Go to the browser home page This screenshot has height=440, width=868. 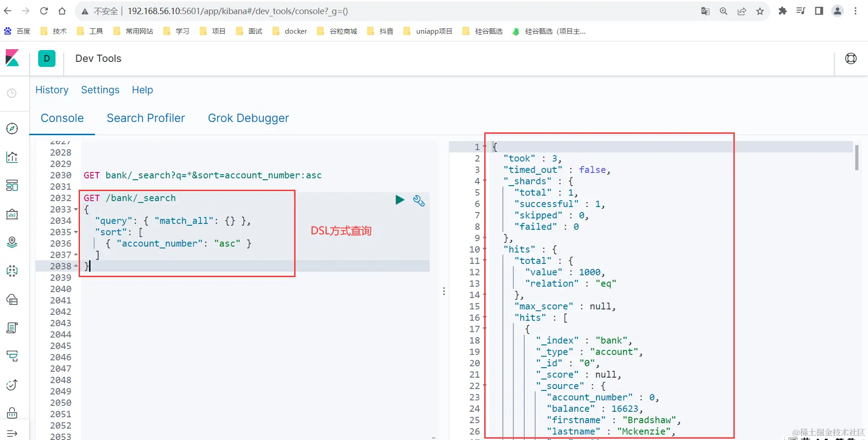click(62, 11)
